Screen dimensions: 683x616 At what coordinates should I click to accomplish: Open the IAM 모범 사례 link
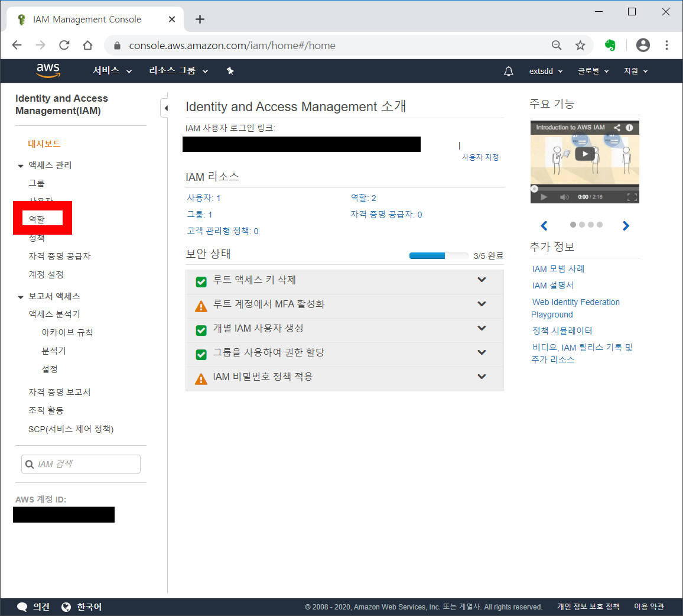558,269
